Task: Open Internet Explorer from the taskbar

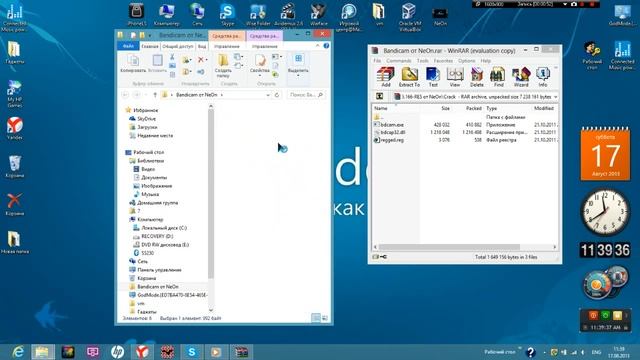Action: click(18, 352)
